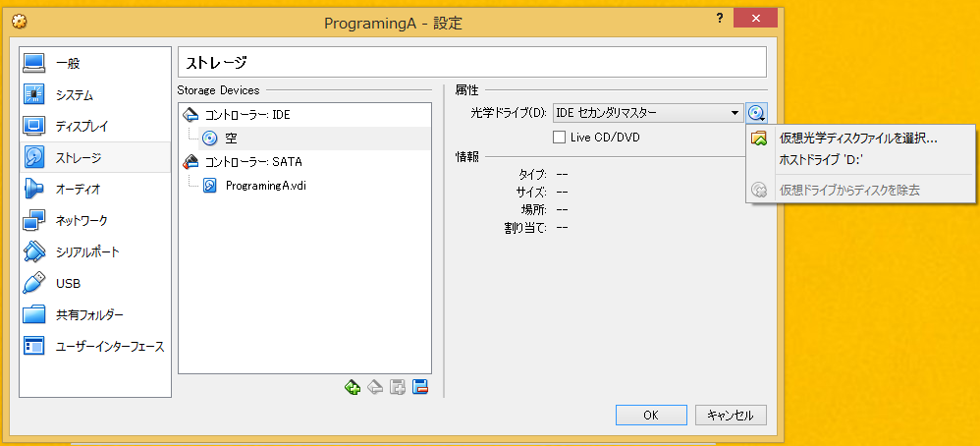980x446 pixels.
Task: Click the 場所: info label
Action: tap(534, 209)
